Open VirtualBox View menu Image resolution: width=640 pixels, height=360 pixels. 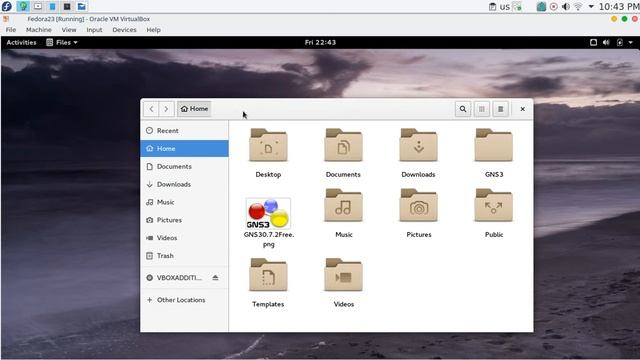[x=69, y=30]
